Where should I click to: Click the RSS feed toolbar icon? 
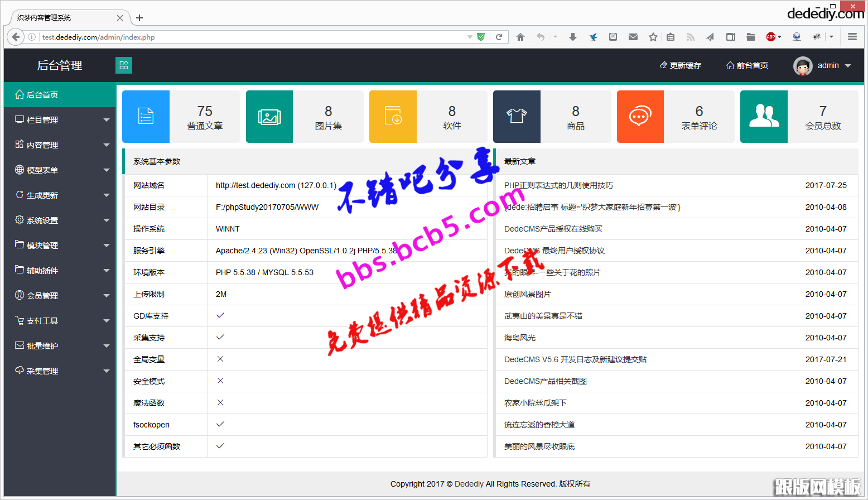pyautogui.click(x=690, y=37)
